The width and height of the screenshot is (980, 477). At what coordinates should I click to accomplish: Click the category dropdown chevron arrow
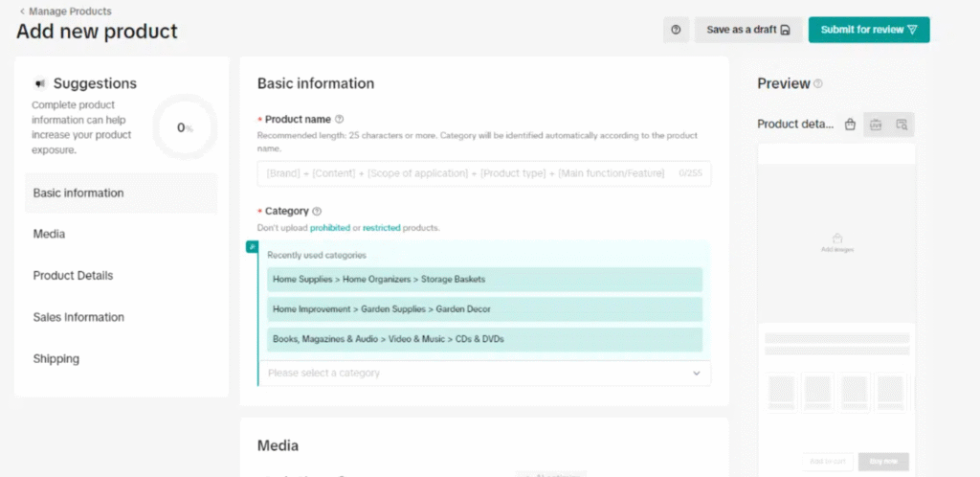pos(696,373)
